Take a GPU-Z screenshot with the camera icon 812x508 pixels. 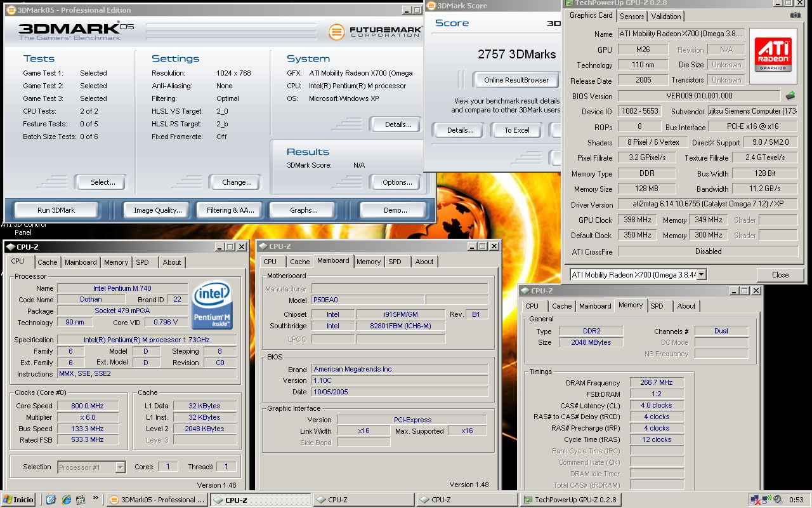(796, 15)
